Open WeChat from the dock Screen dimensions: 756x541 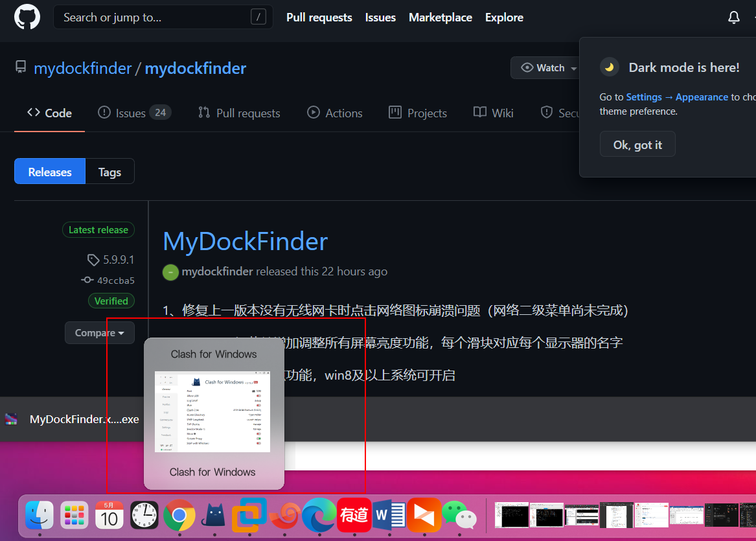tap(460, 515)
